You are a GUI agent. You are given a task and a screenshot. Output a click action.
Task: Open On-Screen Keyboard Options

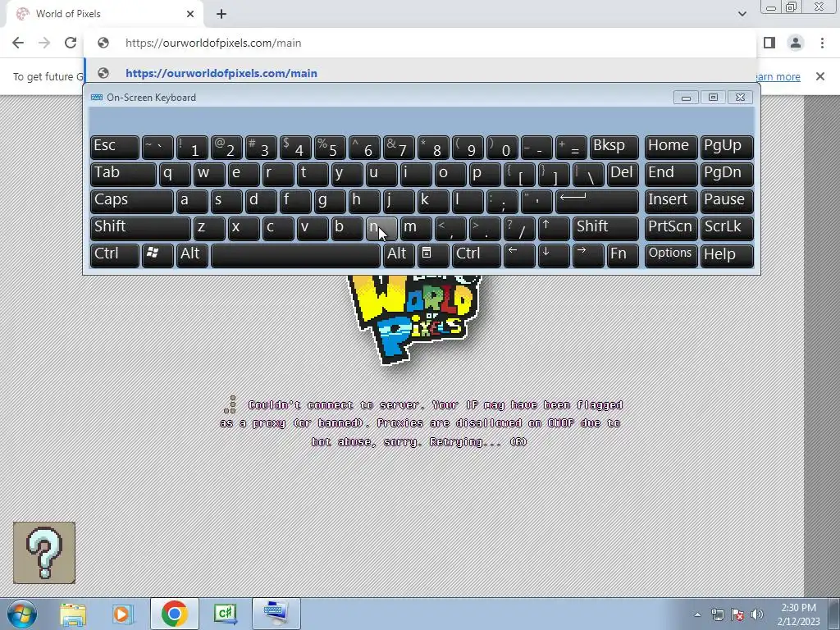[x=671, y=256]
